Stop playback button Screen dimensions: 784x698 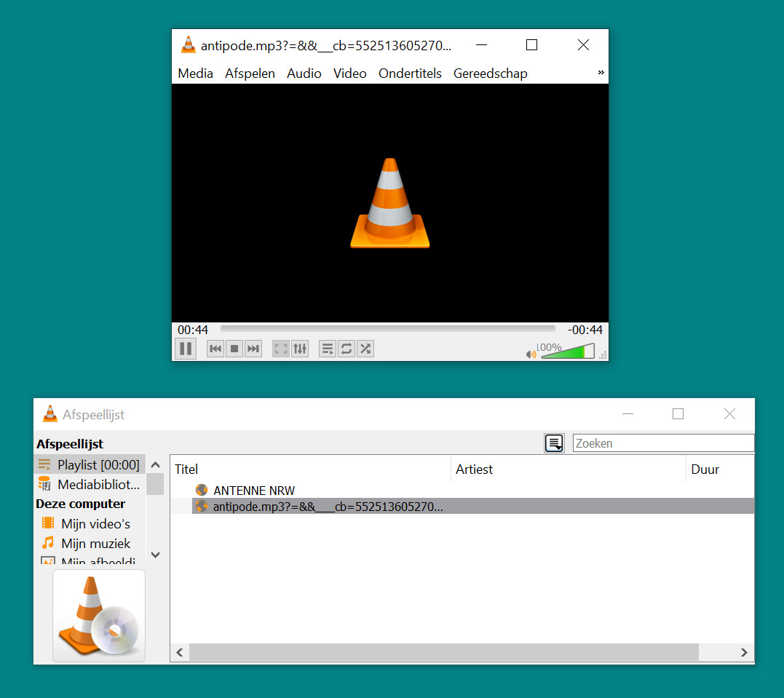coord(234,349)
